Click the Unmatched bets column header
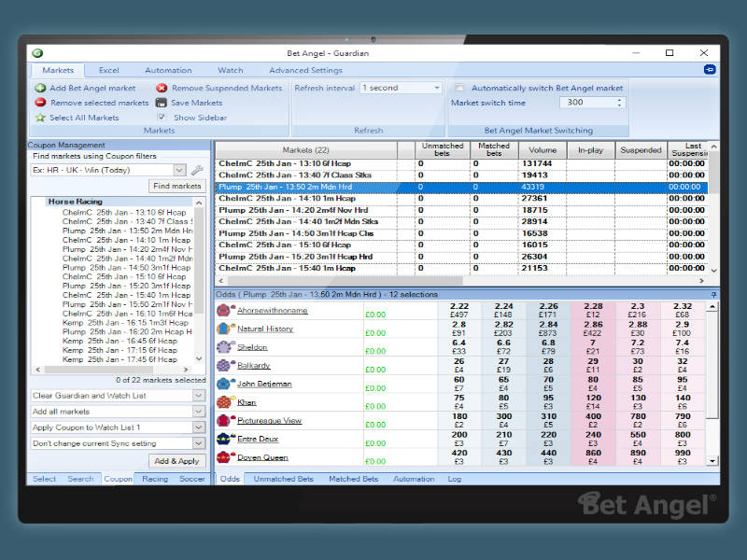This screenshot has height=560, width=747. click(x=442, y=150)
